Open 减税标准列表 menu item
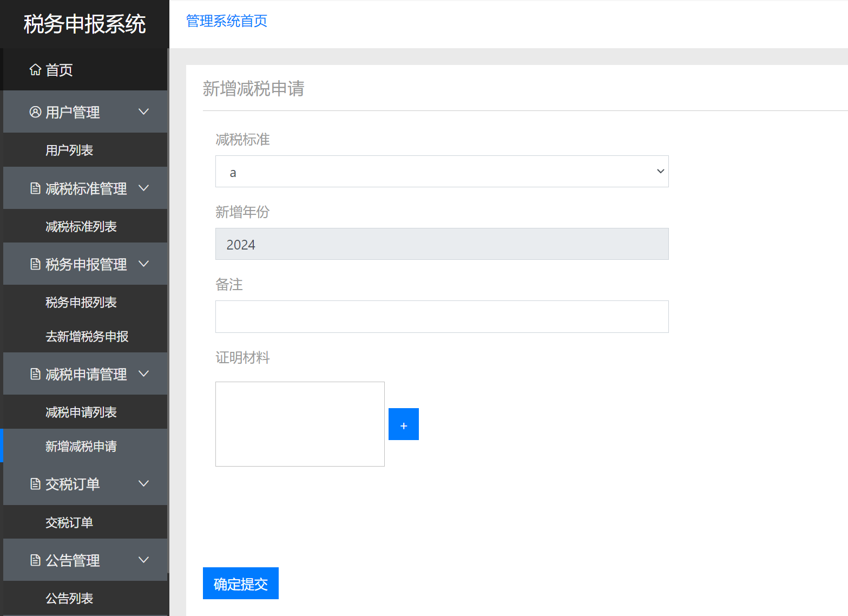The image size is (848, 616). 85,226
